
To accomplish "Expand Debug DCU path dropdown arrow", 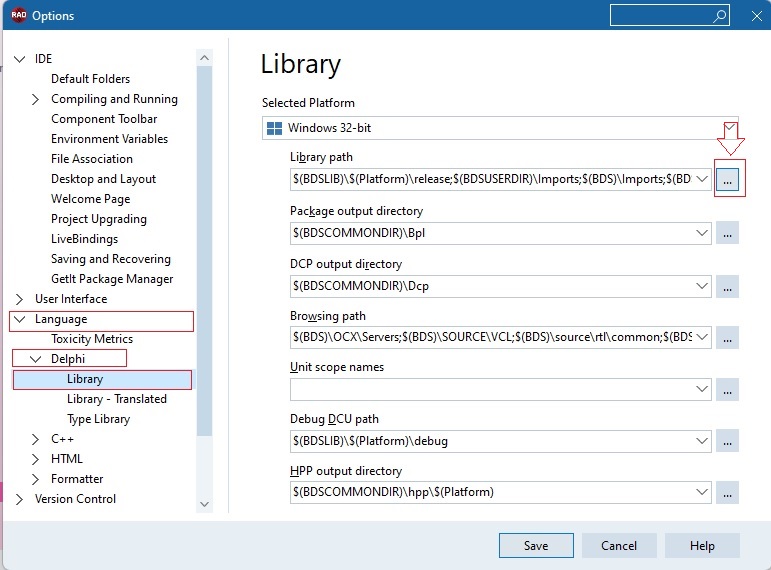I will [702, 441].
